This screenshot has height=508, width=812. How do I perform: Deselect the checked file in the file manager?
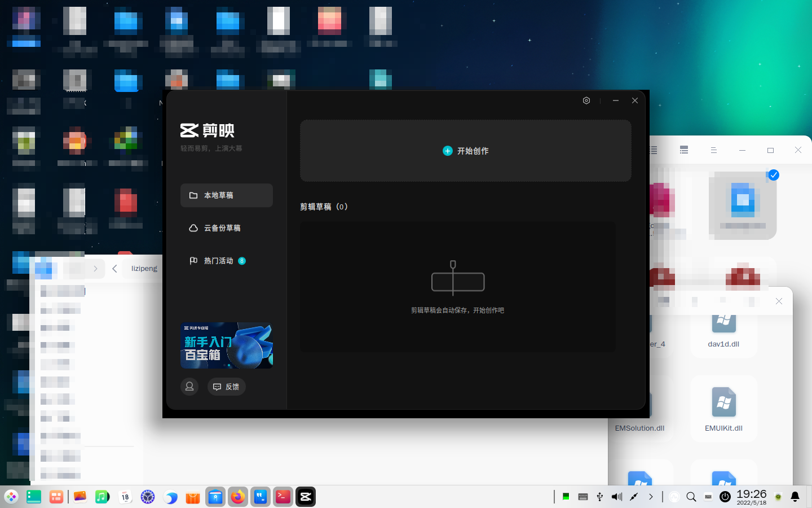click(773, 175)
